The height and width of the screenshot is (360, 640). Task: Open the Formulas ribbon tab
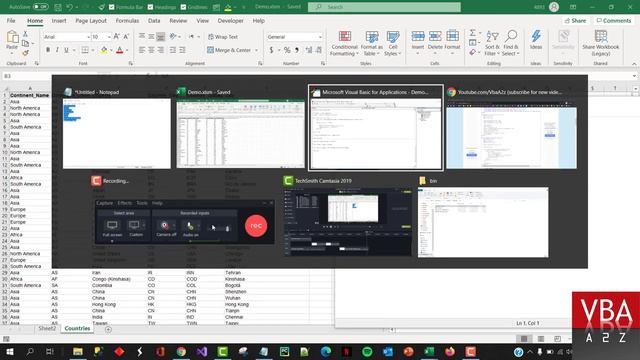coord(127,20)
